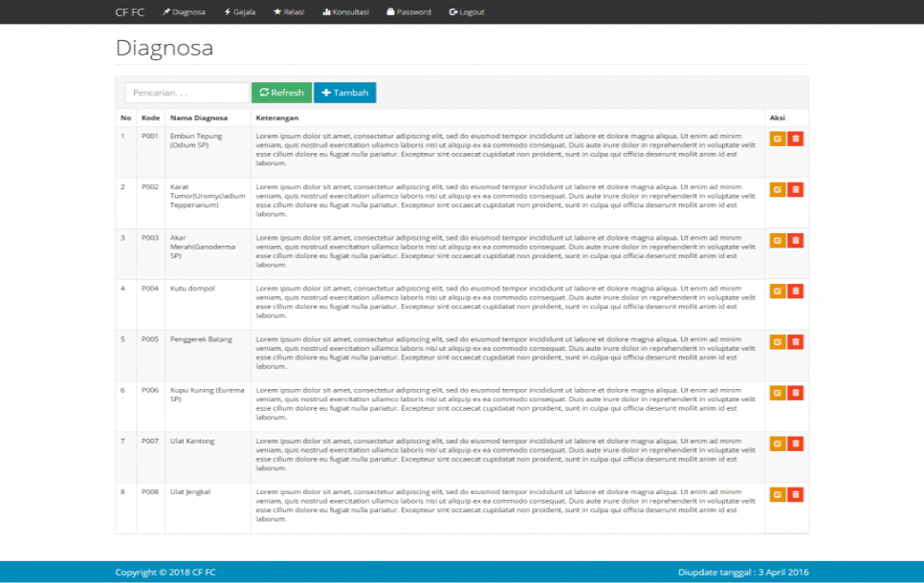Add a new diagnosis with Tambah
This screenshot has height=583, width=924.
pyautogui.click(x=344, y=92)
